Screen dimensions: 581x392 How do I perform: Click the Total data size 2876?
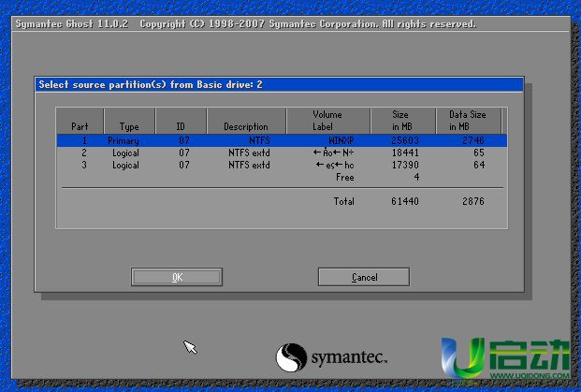point(473,201)
